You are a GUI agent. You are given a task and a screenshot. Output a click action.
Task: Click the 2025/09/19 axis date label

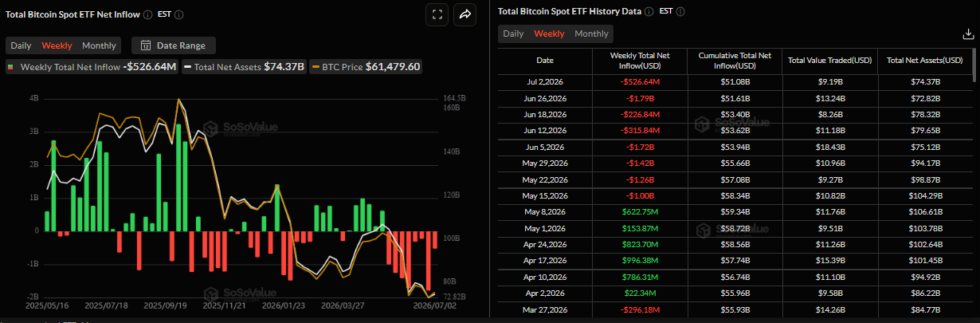click(167, 305)
